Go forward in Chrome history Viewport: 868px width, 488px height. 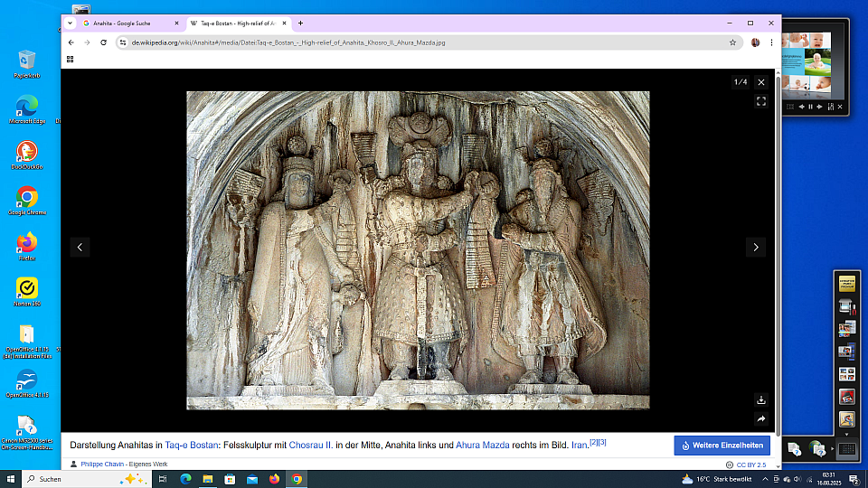coord(87,42)
